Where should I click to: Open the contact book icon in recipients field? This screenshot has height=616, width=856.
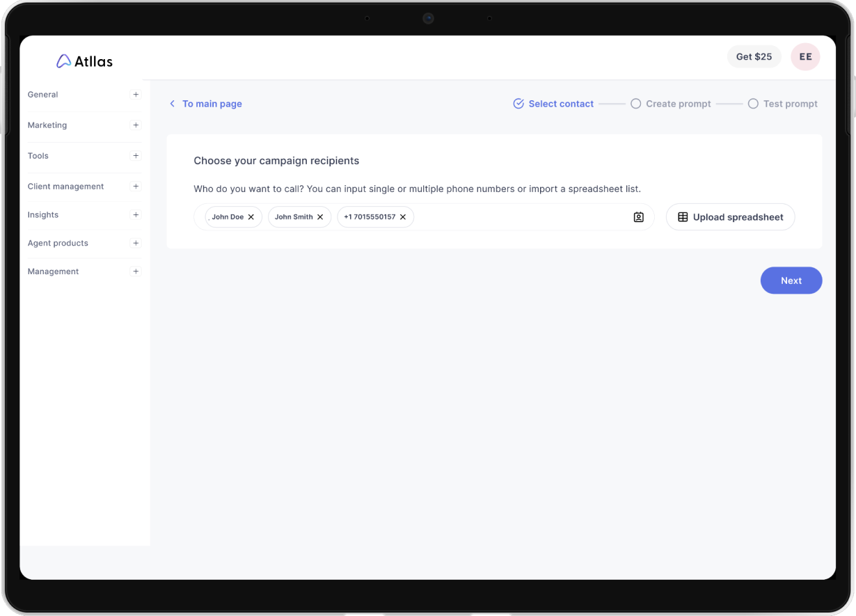tap(639, 217)
